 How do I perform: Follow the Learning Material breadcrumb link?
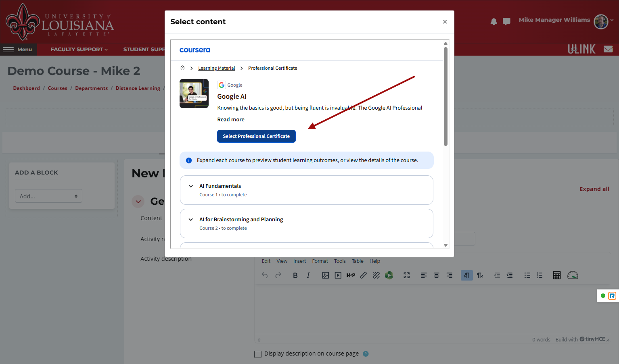(x=217, y=68)
